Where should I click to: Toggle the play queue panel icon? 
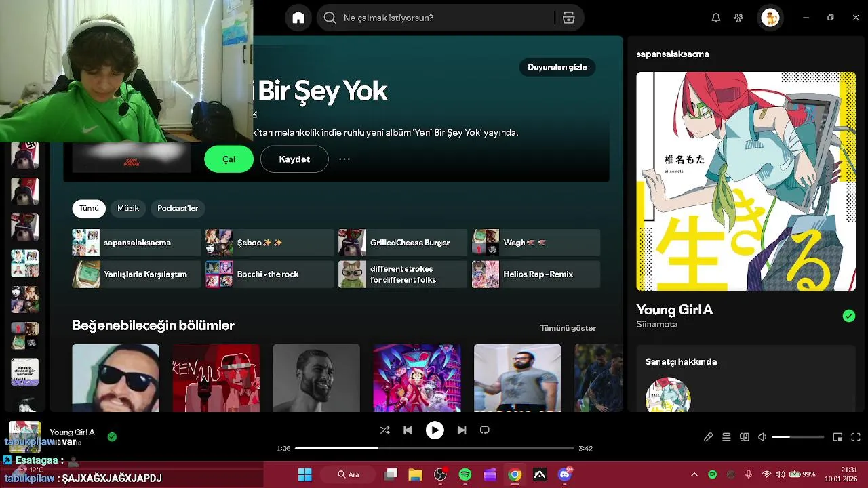pyautogui.click(x=726, y=437)
